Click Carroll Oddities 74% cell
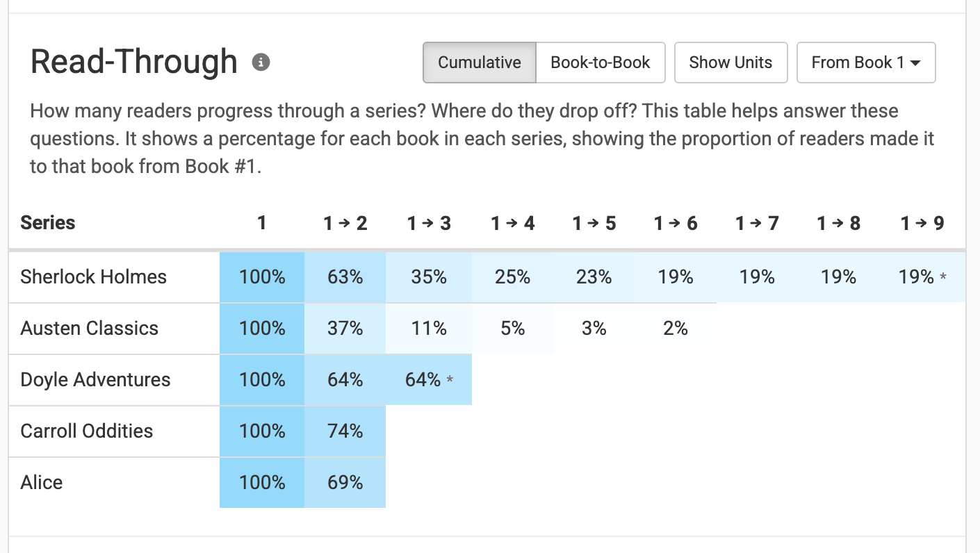 345,431
